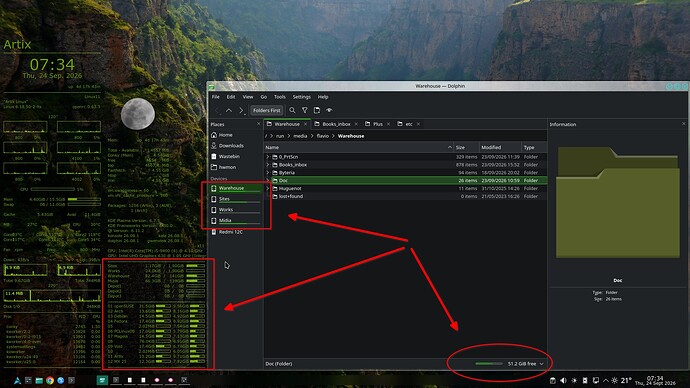Image resolution: width=690 pixels, height=388 pixels.
Task: Open Wastebin in the Places panel
Action: pos(235,156)
